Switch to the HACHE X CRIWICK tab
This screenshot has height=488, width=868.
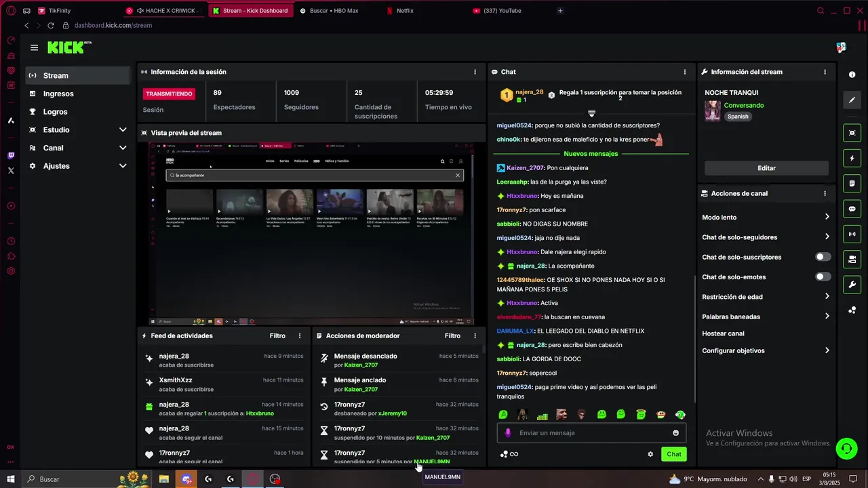164,10
